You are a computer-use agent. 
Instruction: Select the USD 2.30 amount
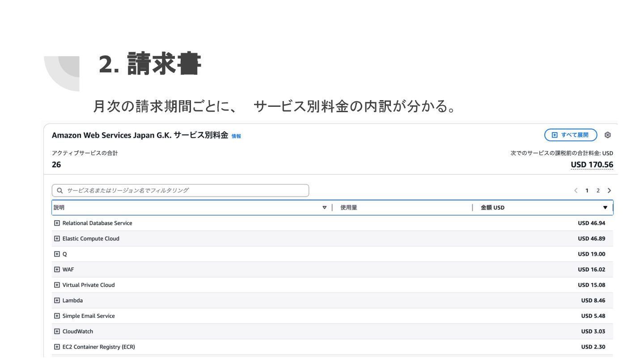(593, 347)
